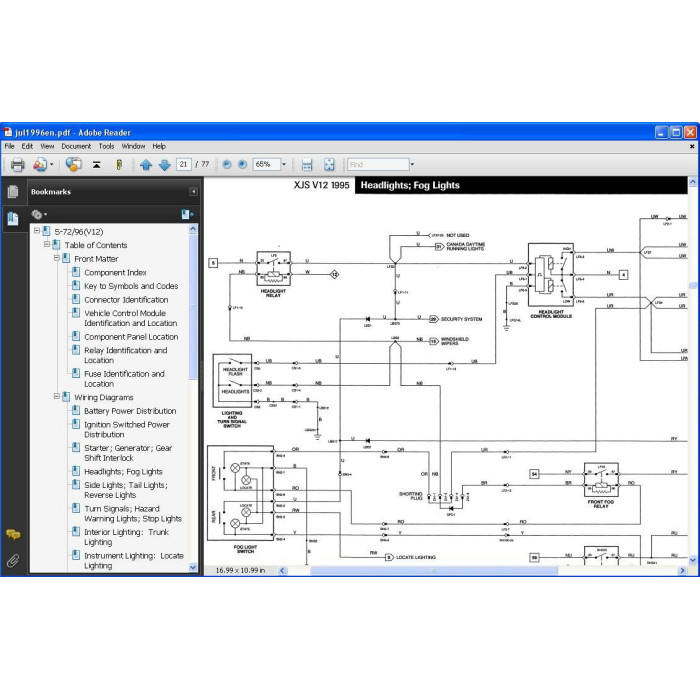Click the new bookmark icon

[188, 215]
